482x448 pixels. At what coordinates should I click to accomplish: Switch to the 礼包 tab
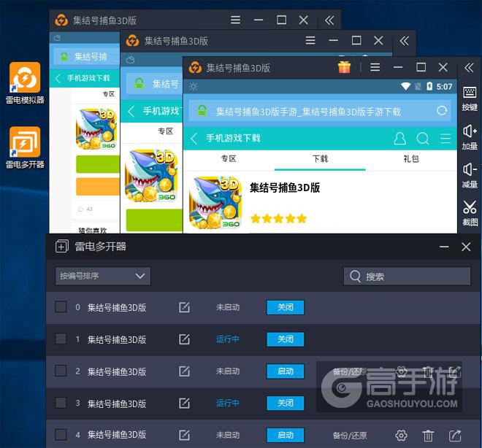(x=411, y=159)
